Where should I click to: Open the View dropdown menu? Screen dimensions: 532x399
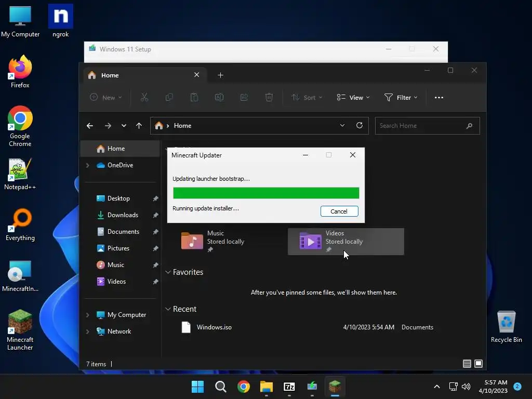pos(353,98)
